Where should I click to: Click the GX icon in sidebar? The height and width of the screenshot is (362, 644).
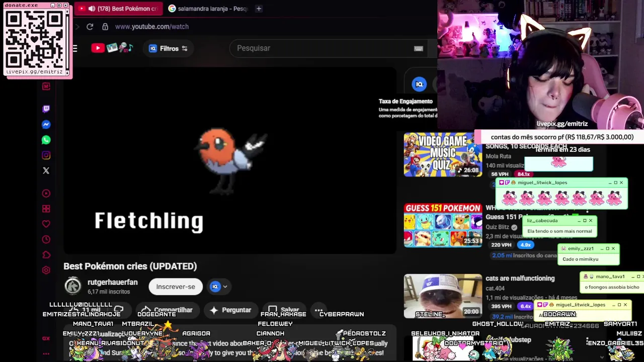coord(46,338)
